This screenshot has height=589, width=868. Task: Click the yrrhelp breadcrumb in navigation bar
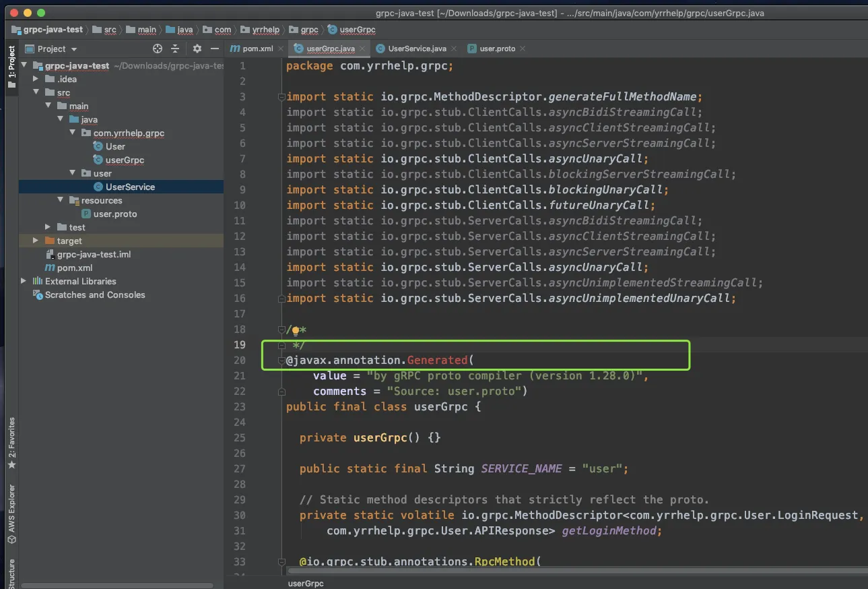265,30
